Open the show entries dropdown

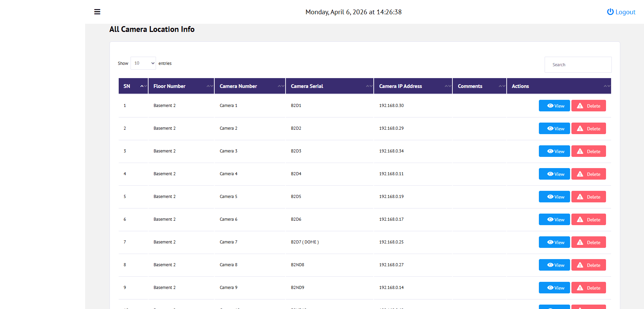(143, 63)
